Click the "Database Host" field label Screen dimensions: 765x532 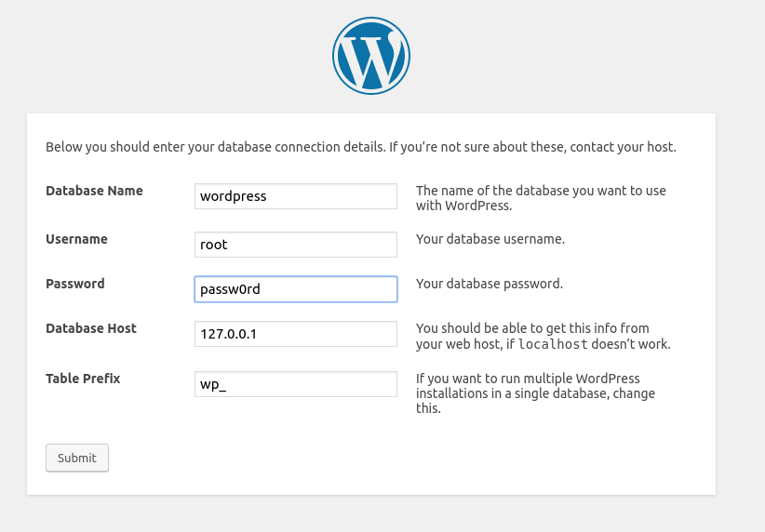[91, 328]
